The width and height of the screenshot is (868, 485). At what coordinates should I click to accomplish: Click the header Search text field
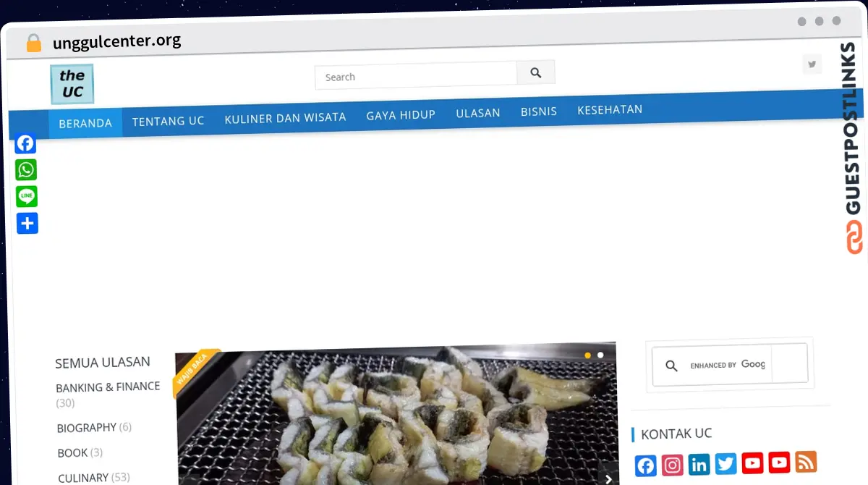[x=416, y=76]
